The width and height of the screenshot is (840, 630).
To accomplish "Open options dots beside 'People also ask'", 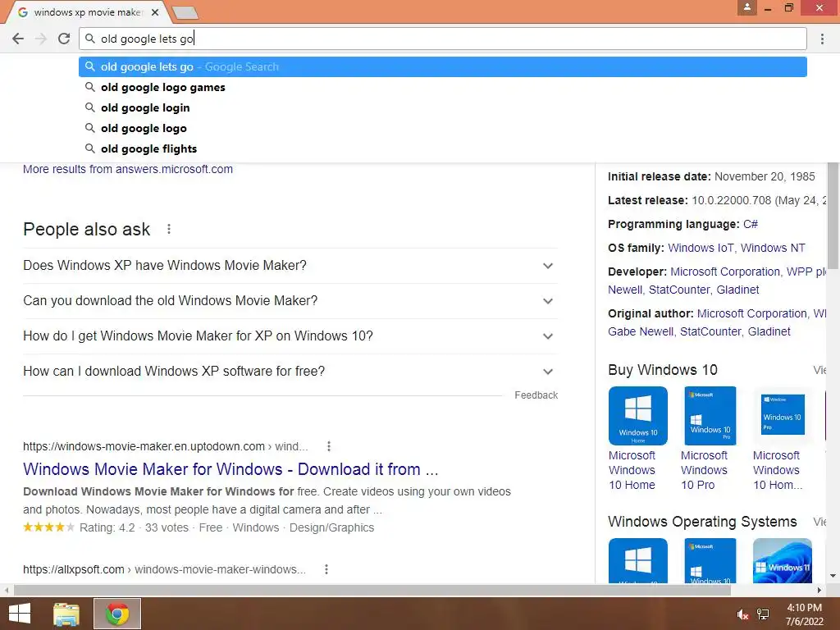I will click(x=169, y=230).
